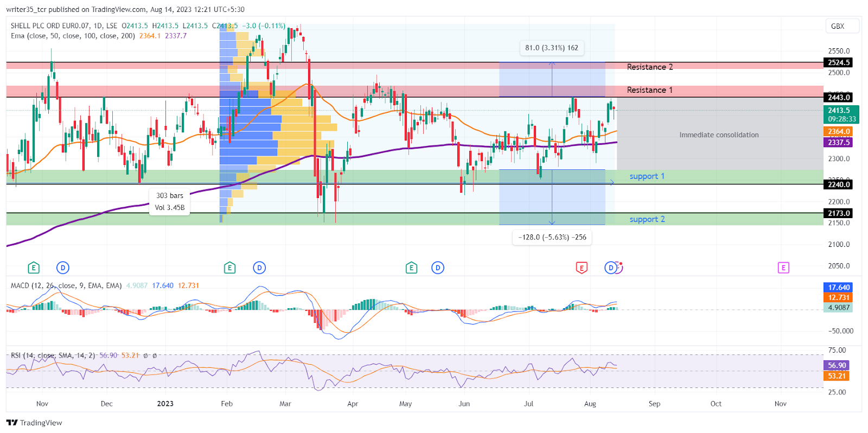Select the Resistance 2 text label

(x=649, y=67)
